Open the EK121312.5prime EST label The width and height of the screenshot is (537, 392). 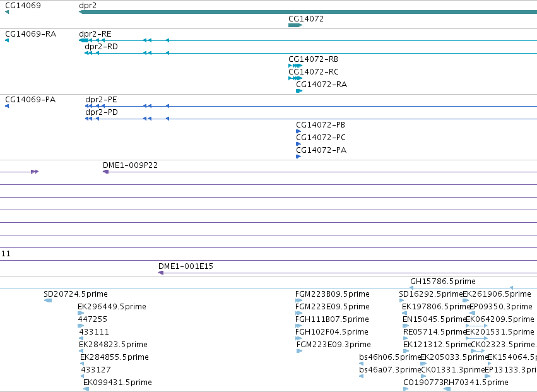point(437,345)
